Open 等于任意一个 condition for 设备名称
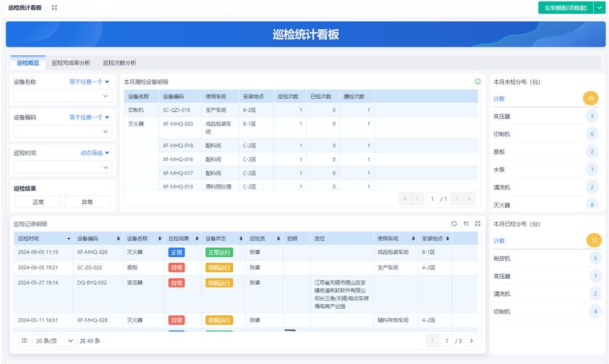The image size is (609, 364). (89, 82)
